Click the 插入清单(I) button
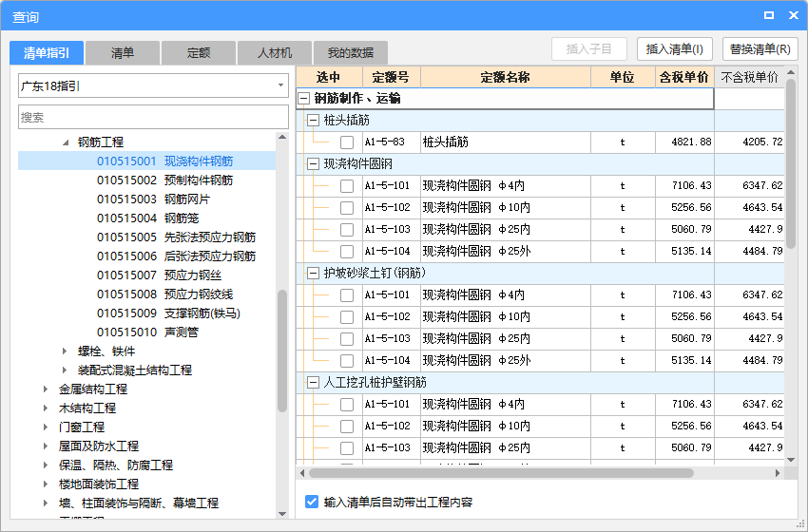This screenshot has height=532, width=808. tap(675, 49)
